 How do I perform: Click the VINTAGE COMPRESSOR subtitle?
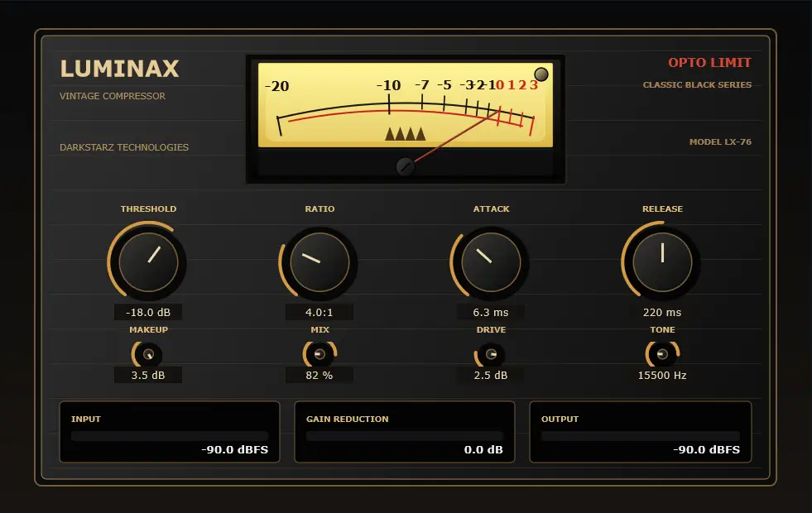pos(113,96)
